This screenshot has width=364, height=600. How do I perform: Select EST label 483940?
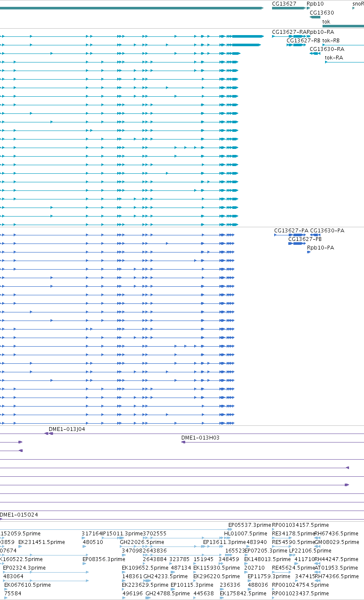pyautogui.click(x=257, y=542)
